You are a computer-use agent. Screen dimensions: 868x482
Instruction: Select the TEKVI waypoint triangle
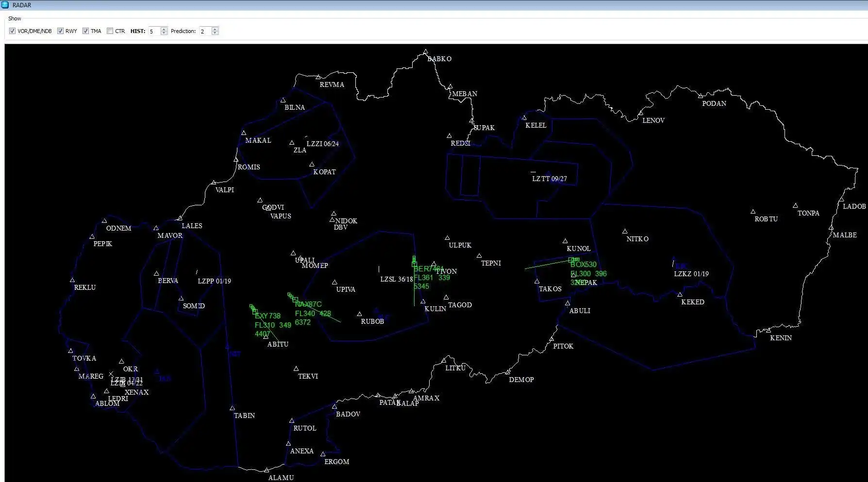[x=296, y=369]
